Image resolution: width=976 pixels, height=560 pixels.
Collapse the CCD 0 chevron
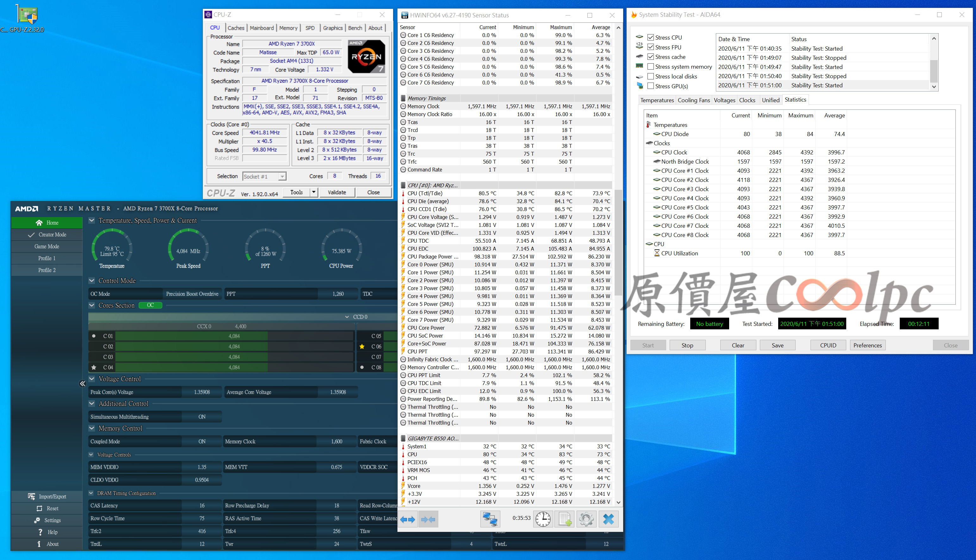(347, 317)
